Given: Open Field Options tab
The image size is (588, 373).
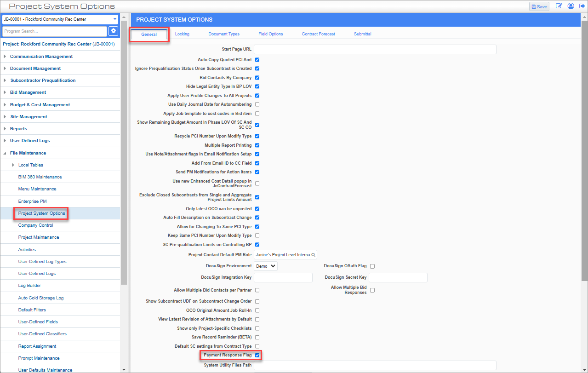Looking at the screenshot, I should [x=271, y=34].
